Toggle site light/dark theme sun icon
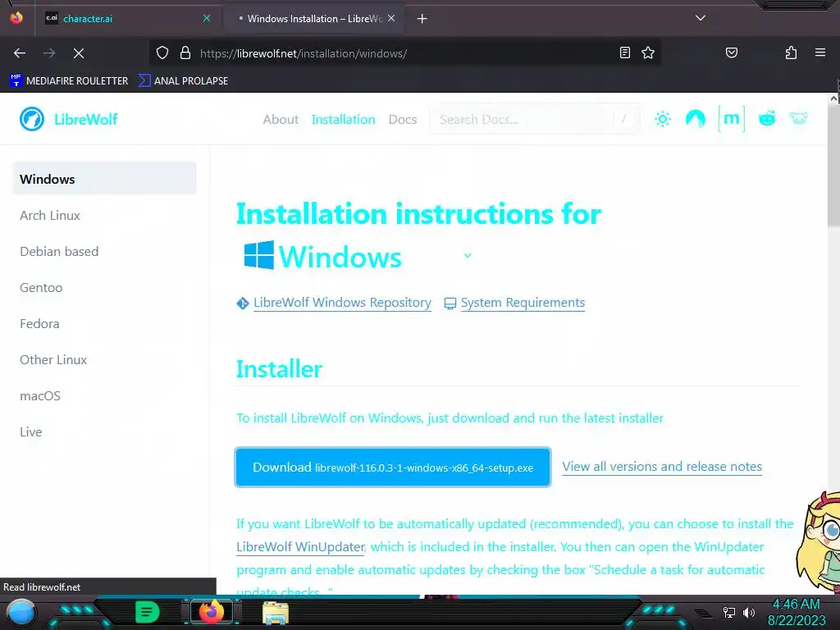The height and width of the screenshot is (630, 840). click(x=663, y=119)
